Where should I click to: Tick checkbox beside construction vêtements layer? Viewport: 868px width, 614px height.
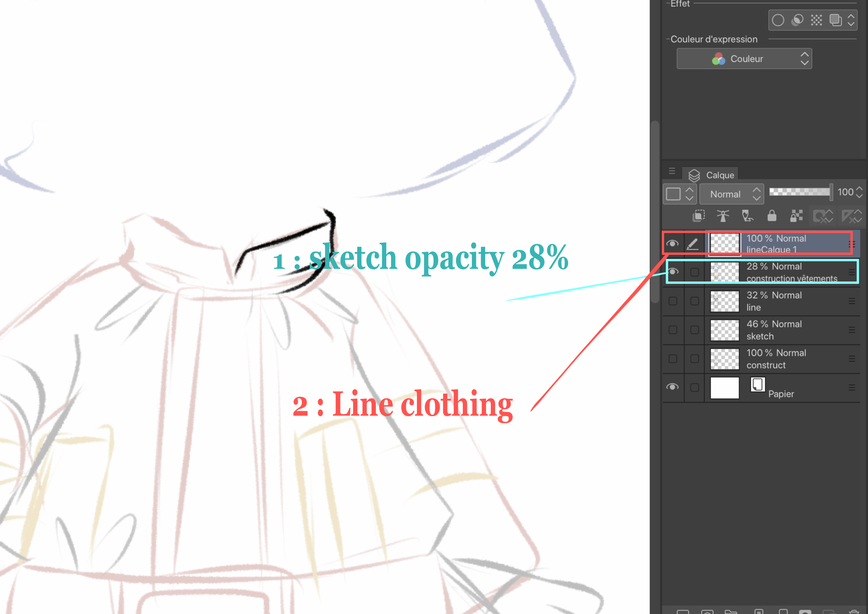[695, 272]
